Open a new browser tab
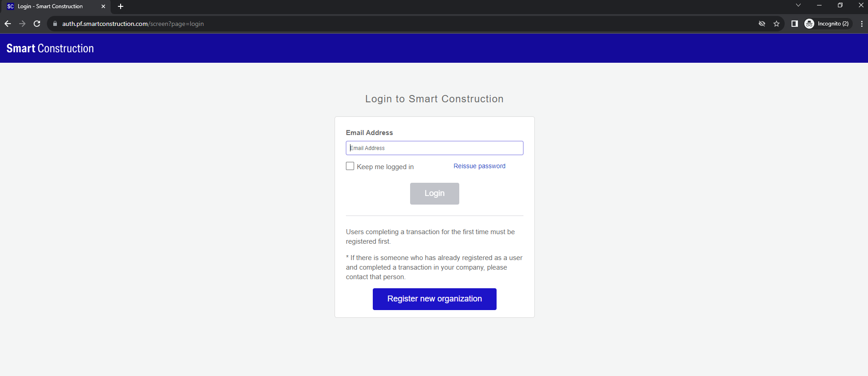Image resolution: width=868 pixels, height=376 pixels. point(121,6)
